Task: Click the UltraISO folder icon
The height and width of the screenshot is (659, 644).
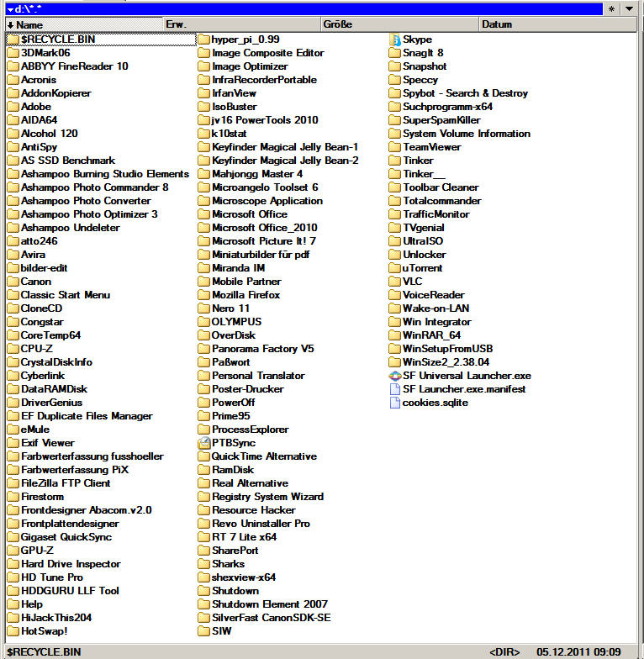Action: 395,241
